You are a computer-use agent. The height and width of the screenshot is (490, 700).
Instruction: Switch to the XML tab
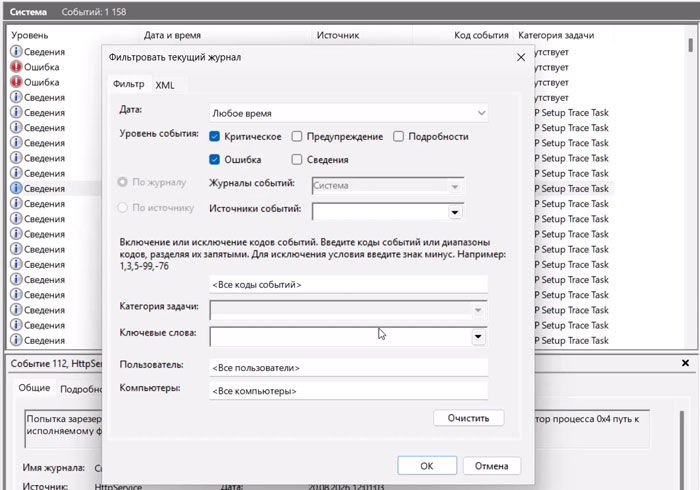pyautogui.click(x=165, y=85)
